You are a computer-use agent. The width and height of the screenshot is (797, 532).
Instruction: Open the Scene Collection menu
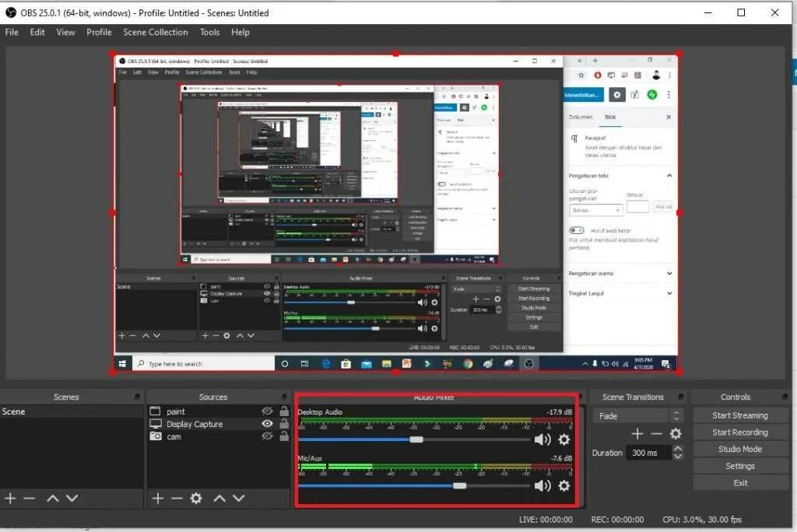pyautogui.click(x=155, y=32)
